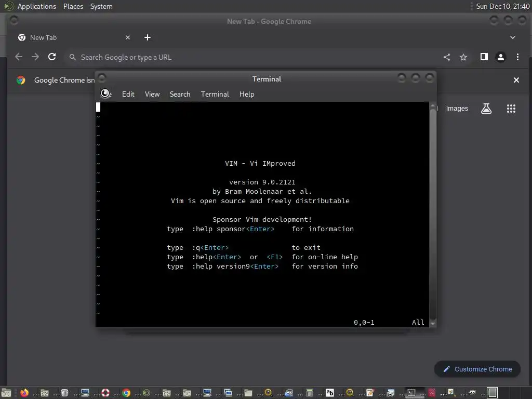This screenshot has width=532, height=399.
Task: Go forward in Chrome
Action: 35,57
